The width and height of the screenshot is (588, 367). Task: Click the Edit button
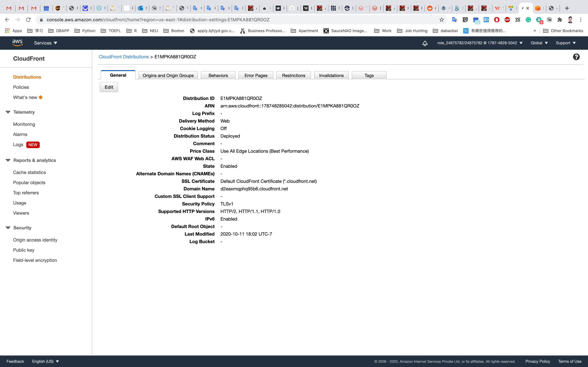[x=109, y=87]
